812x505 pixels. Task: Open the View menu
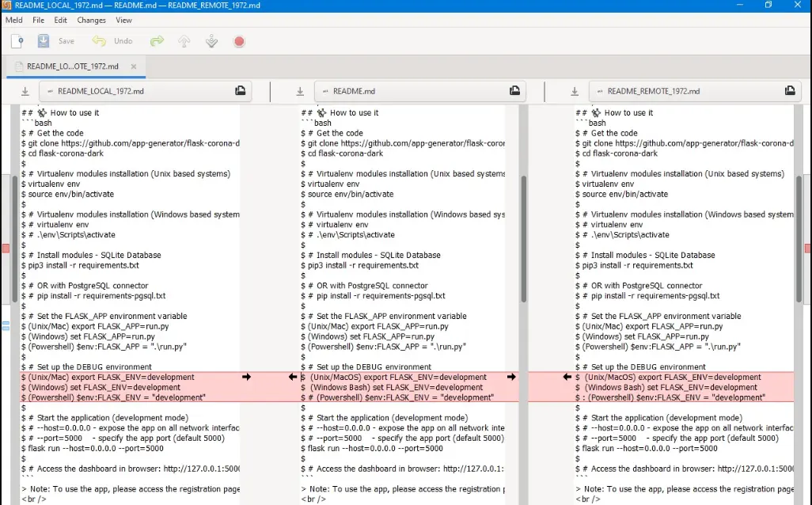tap(123, 21)
